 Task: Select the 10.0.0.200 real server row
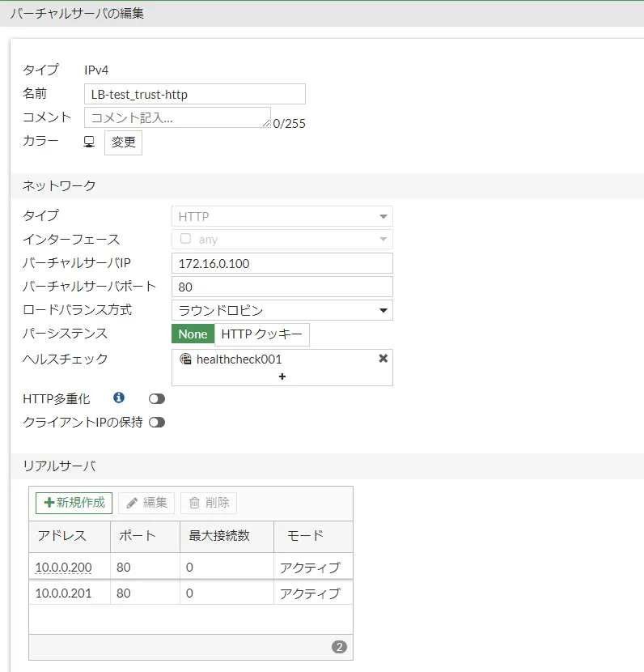(191, 567)
